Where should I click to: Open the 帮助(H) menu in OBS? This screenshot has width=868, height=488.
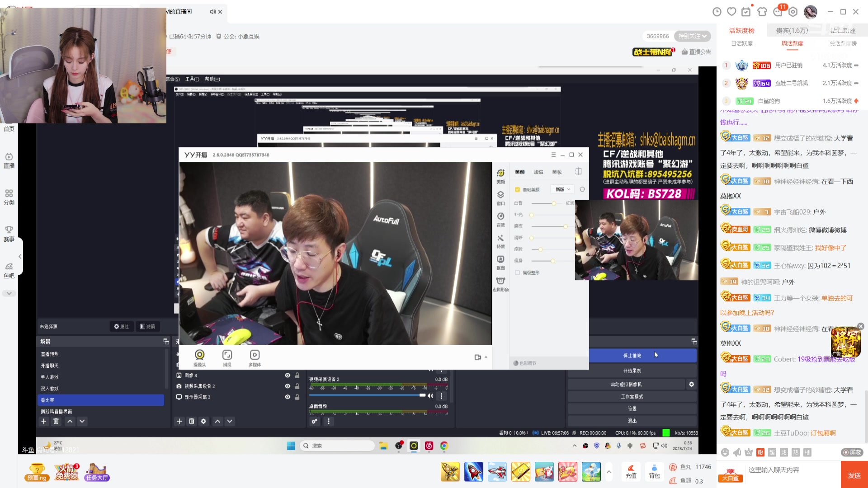[x=212, y=79]
